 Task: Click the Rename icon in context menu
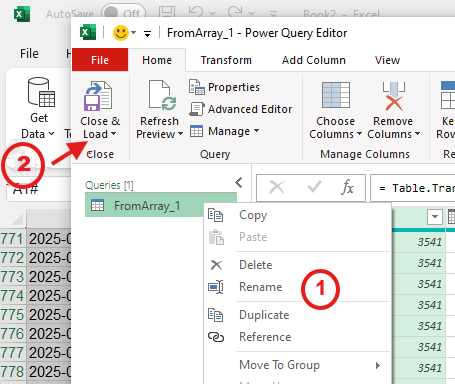click(x=216, y=287)
